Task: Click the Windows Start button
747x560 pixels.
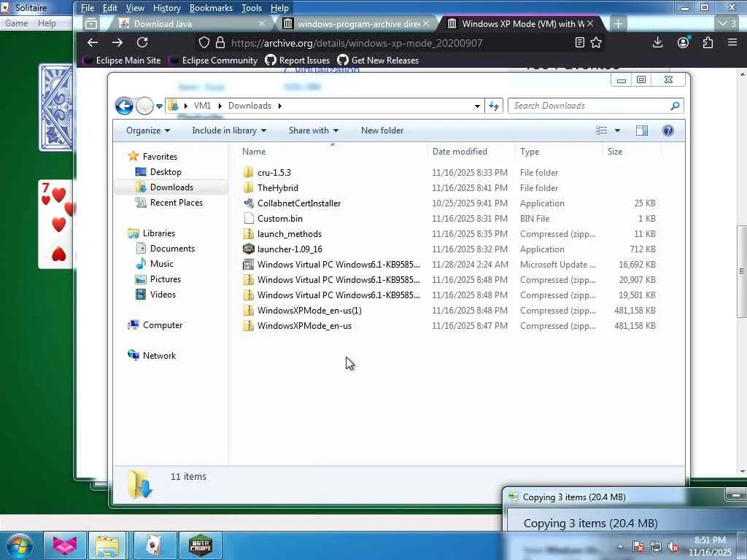Action: point(19,545)
